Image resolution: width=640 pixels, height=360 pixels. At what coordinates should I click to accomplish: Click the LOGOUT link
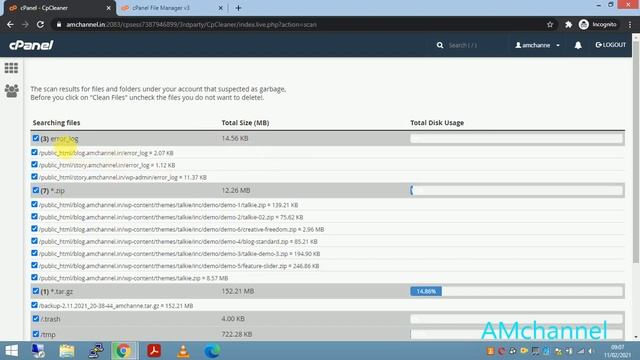[x=611, y=45]
